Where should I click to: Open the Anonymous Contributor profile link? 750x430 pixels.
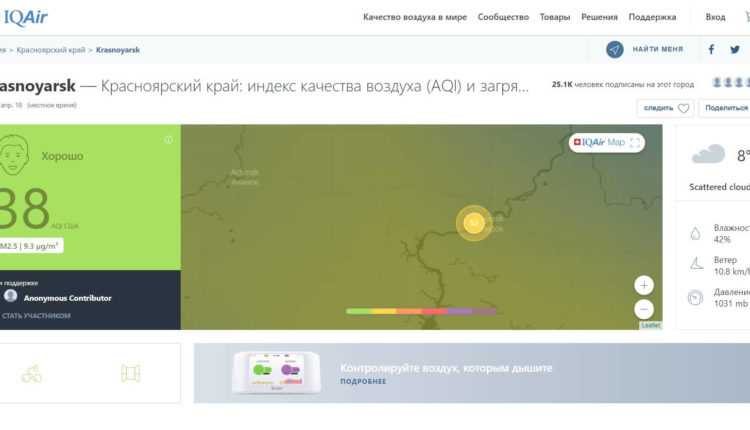(67, 298)
